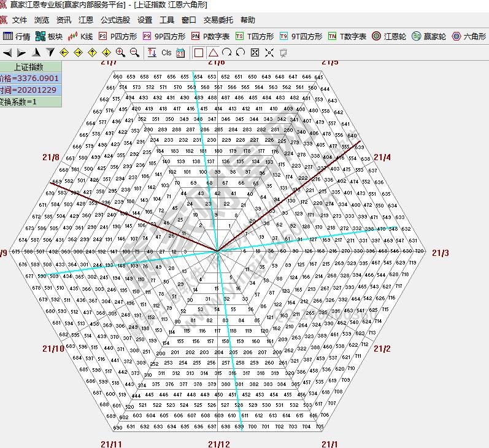Open the 江恩轮 Gann wheel view
This screenshot has height=448, width=489.
[388, 37]
